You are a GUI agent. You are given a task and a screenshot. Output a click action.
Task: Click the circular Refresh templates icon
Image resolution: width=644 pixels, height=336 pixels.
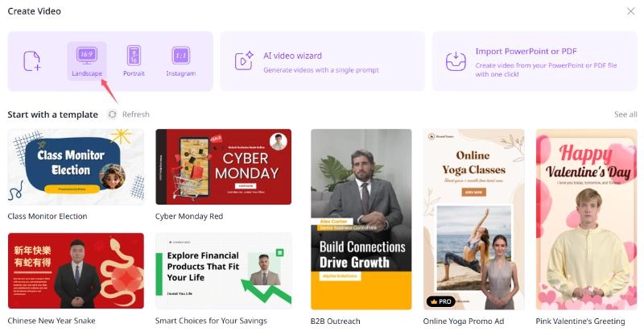(112, 114)
